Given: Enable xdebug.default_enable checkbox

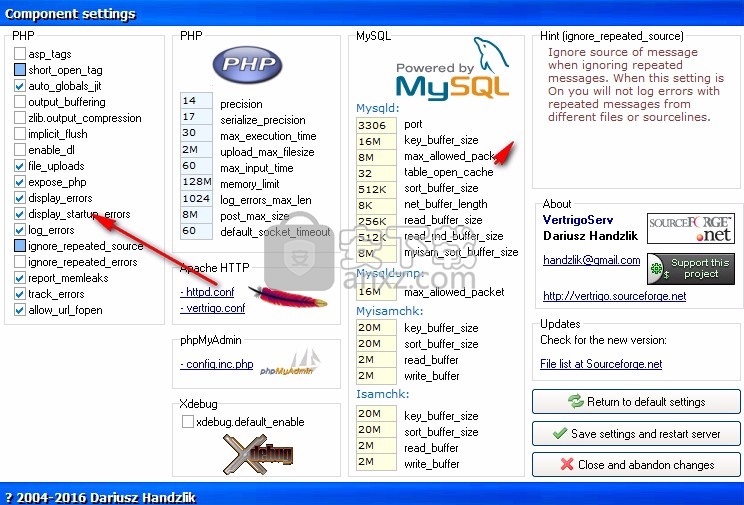Looking at the screenshot, I should (188, 421).
